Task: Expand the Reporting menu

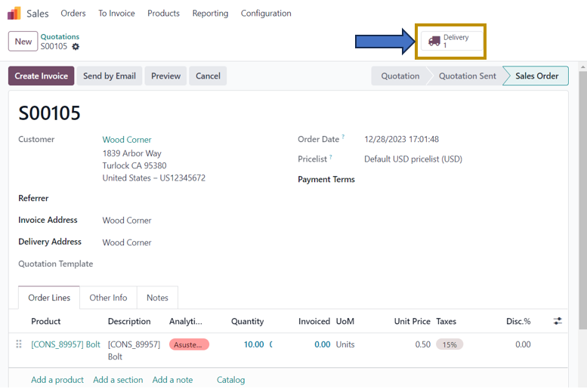Action: point(210,13)
